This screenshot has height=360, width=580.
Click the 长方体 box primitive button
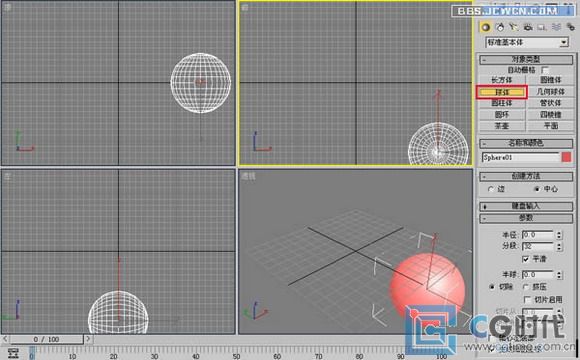pyautogui.click(x=502, y=80)
